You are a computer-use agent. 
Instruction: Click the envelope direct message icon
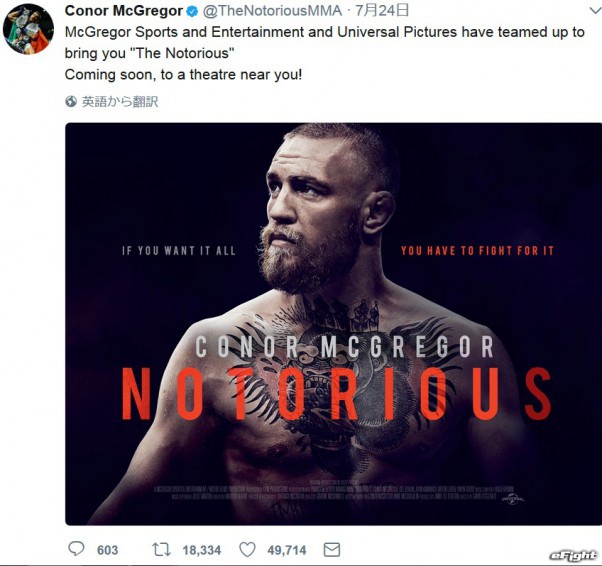pyautogui.click(x=332, y=549)
